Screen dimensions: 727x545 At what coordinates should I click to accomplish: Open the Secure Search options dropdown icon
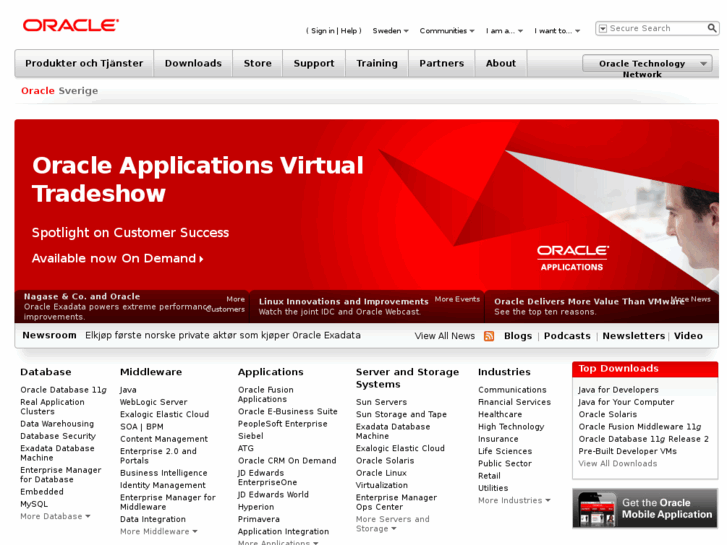click(x=603, y=29)
